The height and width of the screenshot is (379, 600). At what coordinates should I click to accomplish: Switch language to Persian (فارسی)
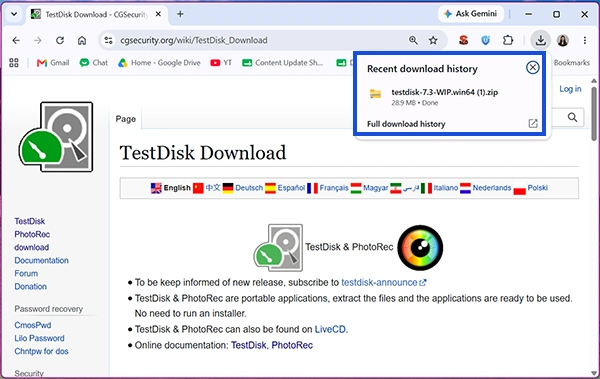point(411,188)
